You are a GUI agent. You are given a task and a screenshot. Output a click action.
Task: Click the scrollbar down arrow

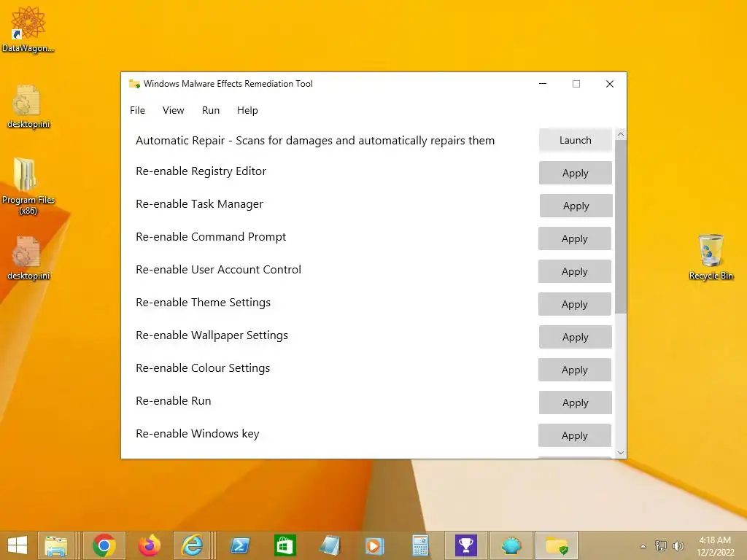[x=620, y=453]
